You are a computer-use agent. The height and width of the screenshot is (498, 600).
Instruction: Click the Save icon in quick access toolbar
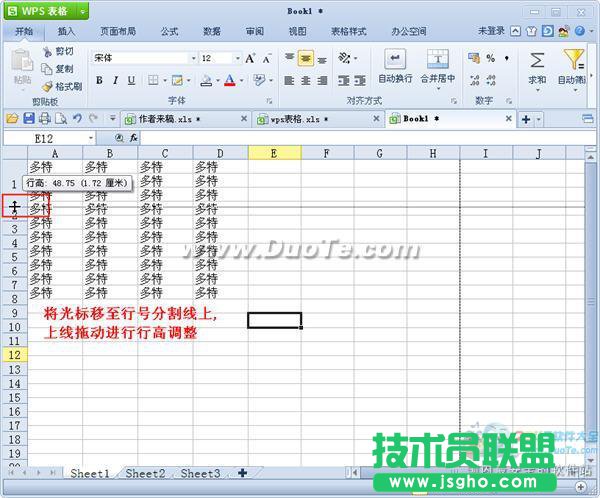click(x=27, y=119)
